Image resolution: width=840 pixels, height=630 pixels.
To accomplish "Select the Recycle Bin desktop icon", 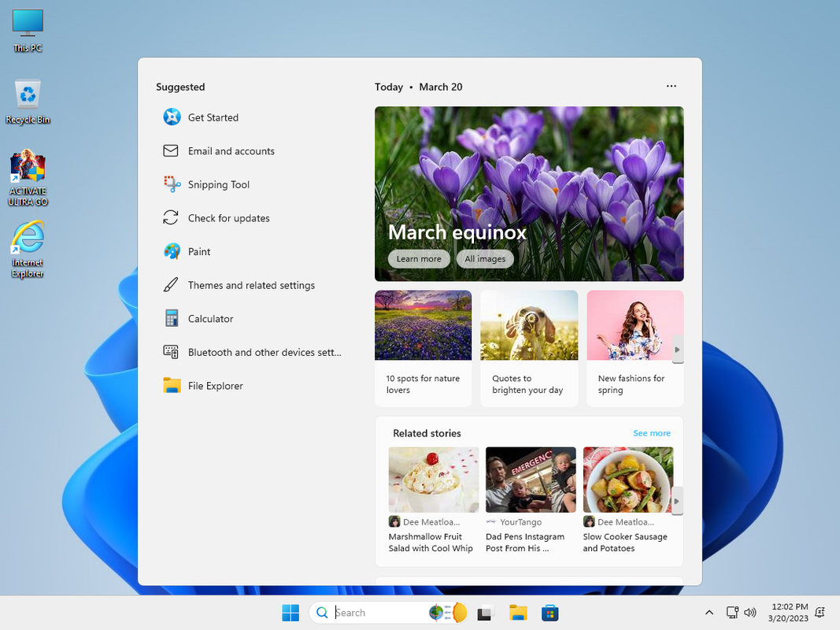I will [28, 102].
